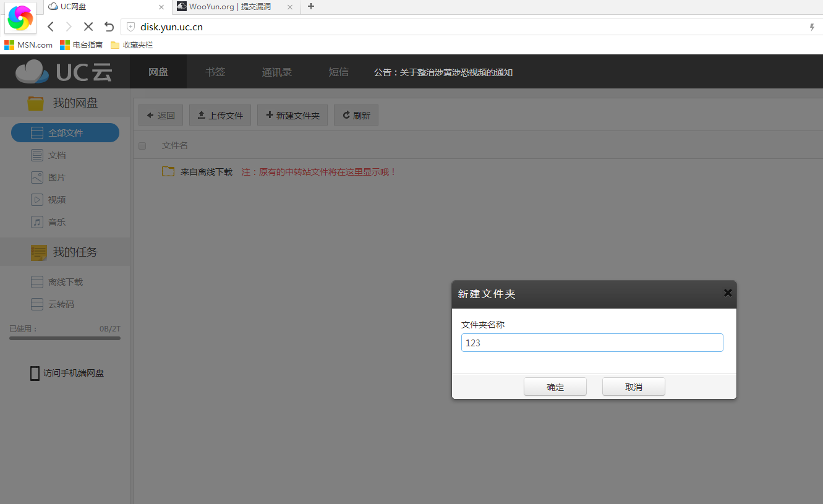The image size is (823, 504).
Task: Click the storage usage bar 0B/2T
Action: pos(65,338)
